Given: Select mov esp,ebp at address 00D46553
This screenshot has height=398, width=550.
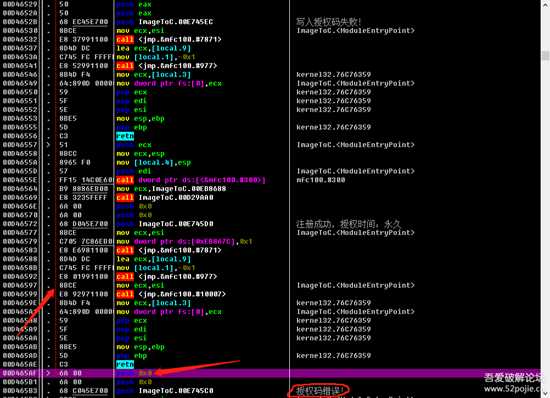Looking at the screenshot, I should [140, 119].
